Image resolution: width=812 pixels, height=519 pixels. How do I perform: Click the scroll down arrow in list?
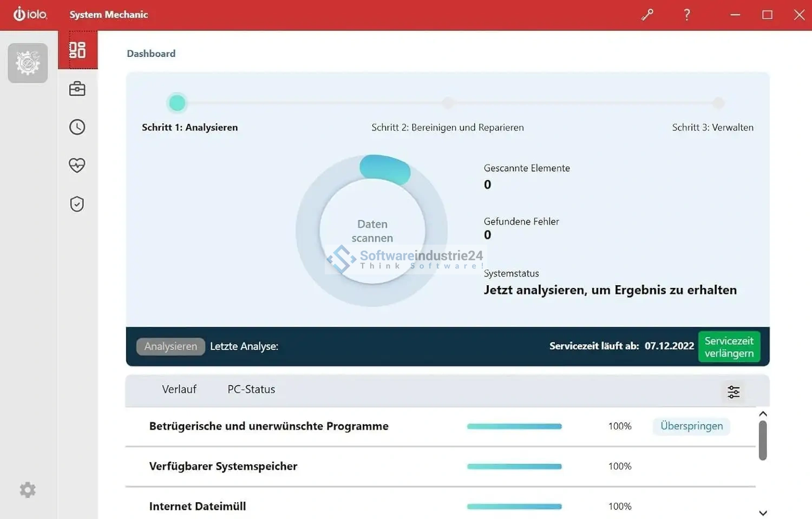coord(763,513)
